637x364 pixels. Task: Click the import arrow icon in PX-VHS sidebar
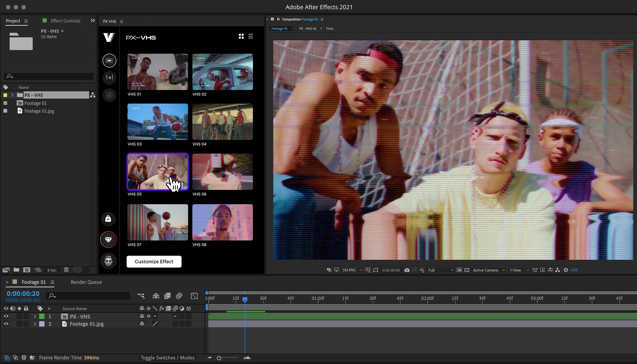(x=109, y=78)
